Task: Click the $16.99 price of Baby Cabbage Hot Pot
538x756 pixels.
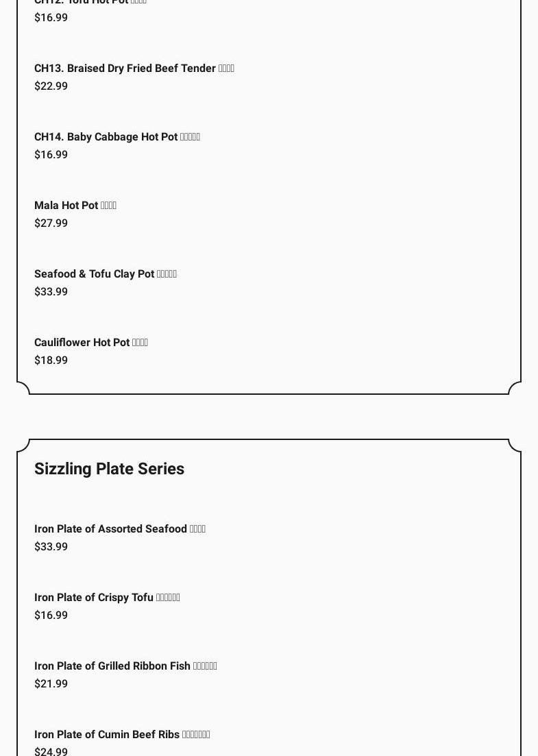Action: pos(51,155)
